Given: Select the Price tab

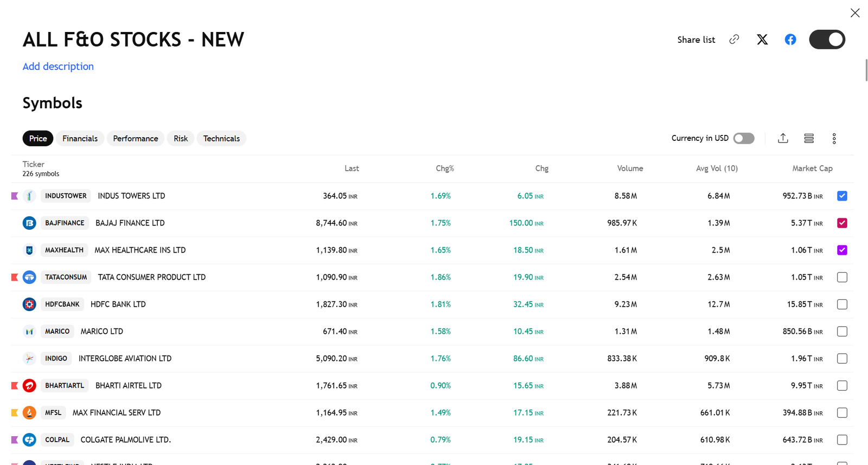Looking at the screenshot, I should point(38,138).
